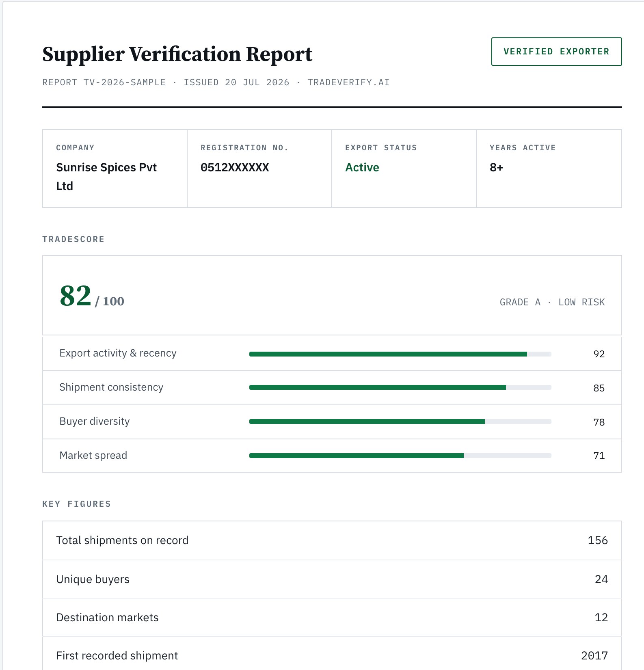Click the report ID TV-2026-SAMPLE
Screen dimensions: 644x670
click(125, 82)
